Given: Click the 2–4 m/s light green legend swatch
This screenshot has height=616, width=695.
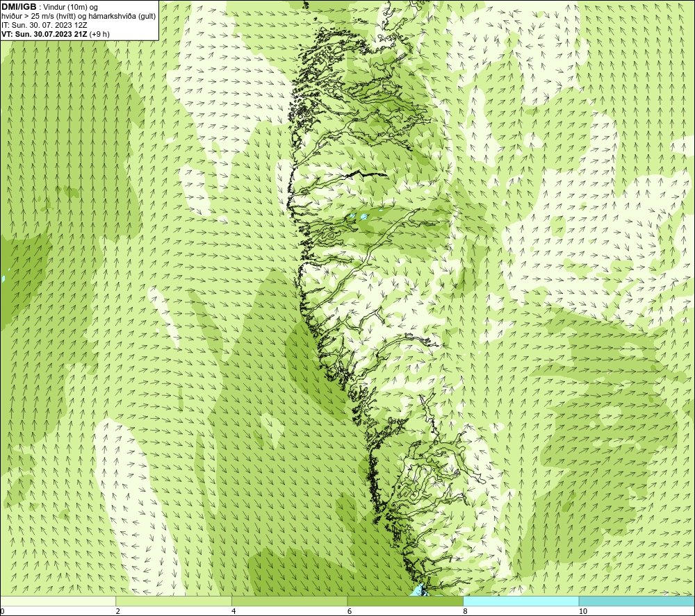Looking at the screenshot, I should (174, 601).
